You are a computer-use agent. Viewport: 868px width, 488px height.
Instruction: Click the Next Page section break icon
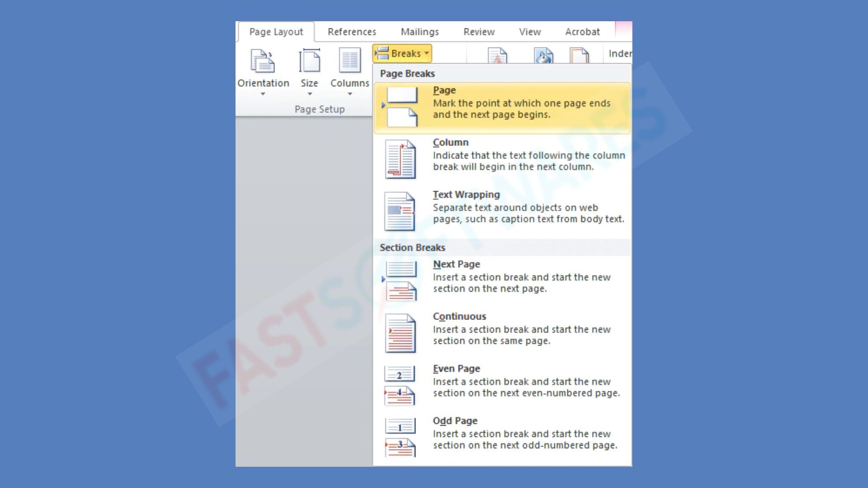(400, 281)
